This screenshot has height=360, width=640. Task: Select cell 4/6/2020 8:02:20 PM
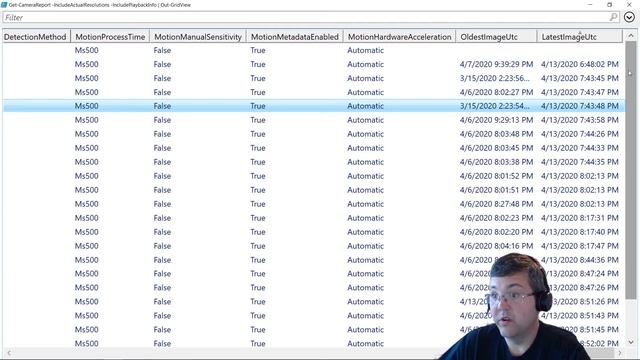496,232
